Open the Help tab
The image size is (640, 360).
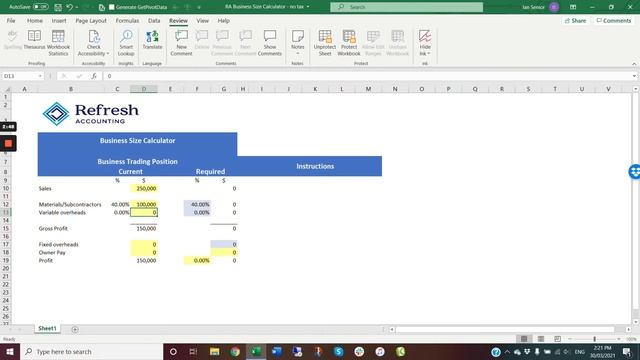click(223, 20)
